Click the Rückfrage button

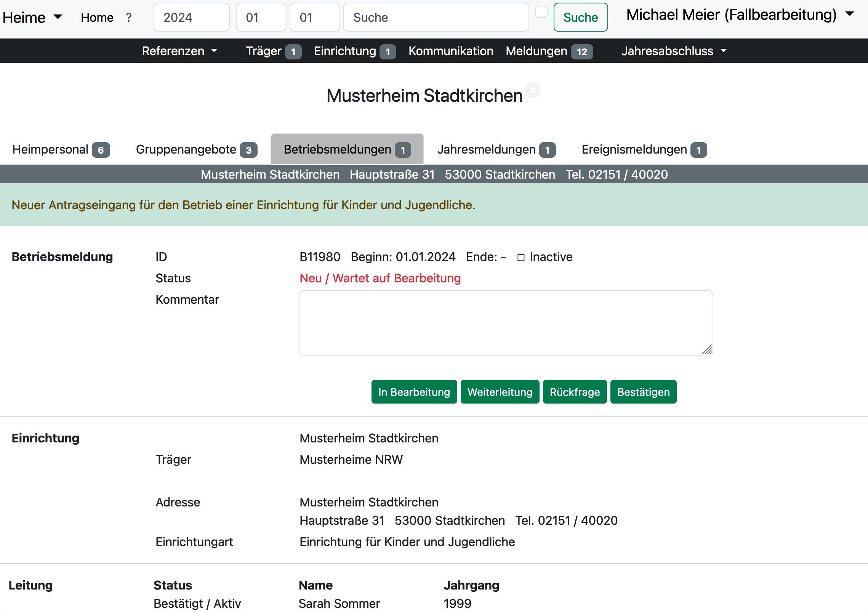pos(575,392)
